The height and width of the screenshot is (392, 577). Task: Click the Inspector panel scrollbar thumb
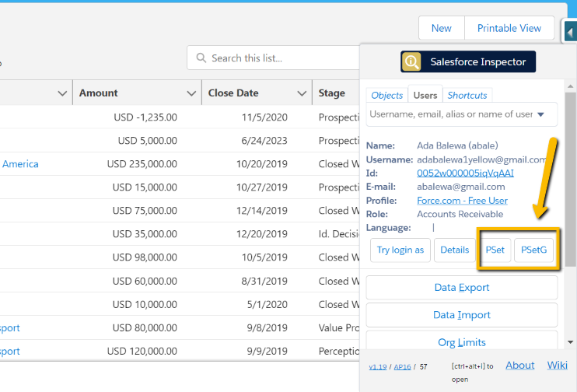pyautogui.click(x=570, y=179)
